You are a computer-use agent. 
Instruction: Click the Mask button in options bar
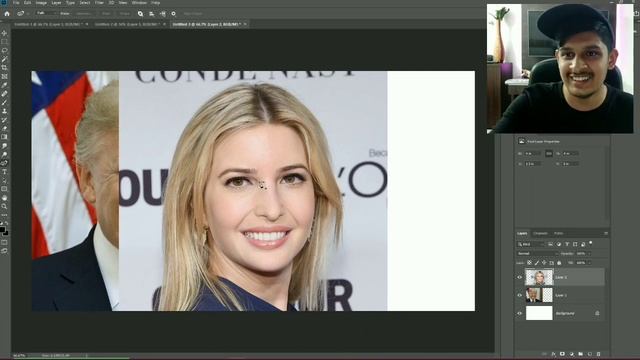pyautogui.click(x=106, y=13)
